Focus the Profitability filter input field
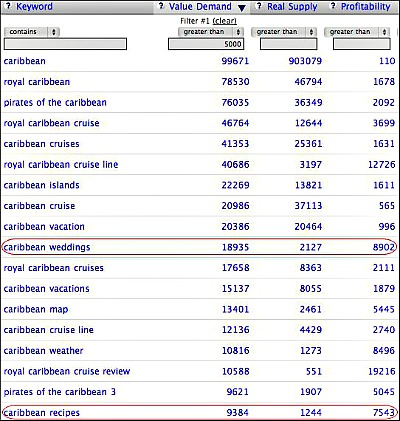 tap(362, 44)
